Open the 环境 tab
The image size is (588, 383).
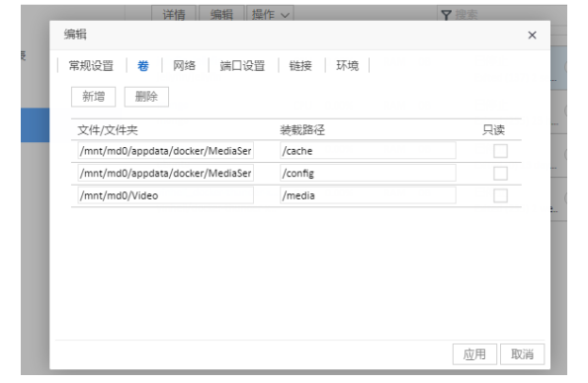(x=347, y=65)
